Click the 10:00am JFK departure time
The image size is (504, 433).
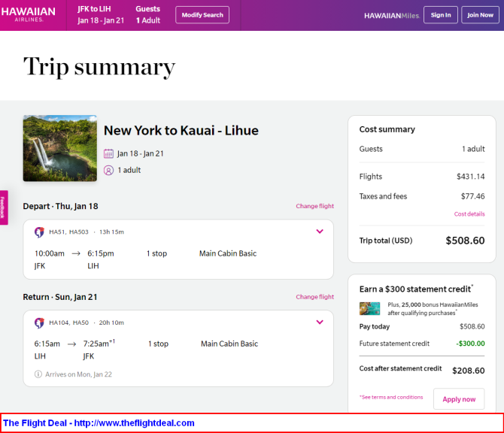[50, 253]
